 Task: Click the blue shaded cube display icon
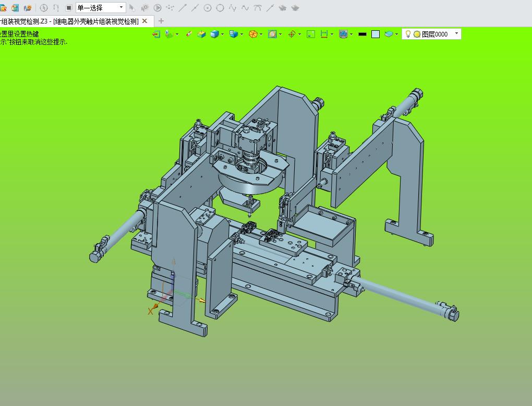214,34
